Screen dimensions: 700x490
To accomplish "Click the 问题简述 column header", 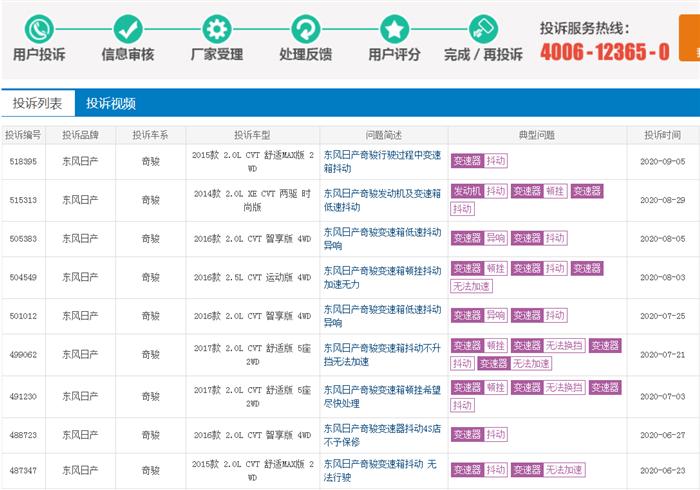I will 383,135.
